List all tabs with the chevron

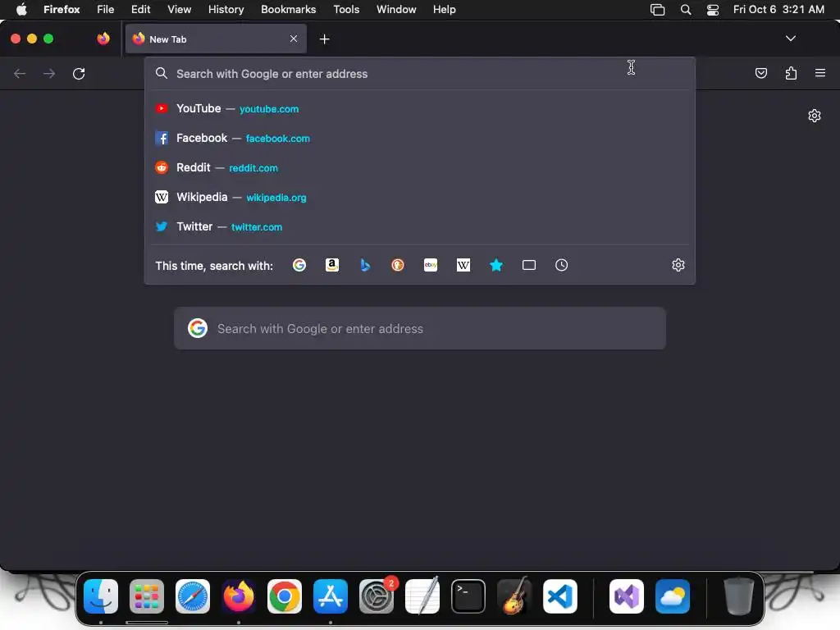coord(791,39)
